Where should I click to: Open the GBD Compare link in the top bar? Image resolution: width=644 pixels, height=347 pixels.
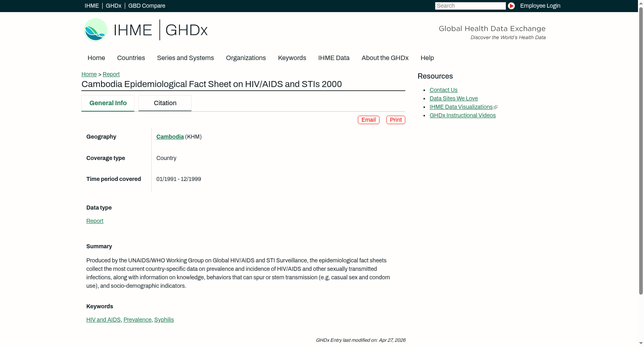point(147,6)
